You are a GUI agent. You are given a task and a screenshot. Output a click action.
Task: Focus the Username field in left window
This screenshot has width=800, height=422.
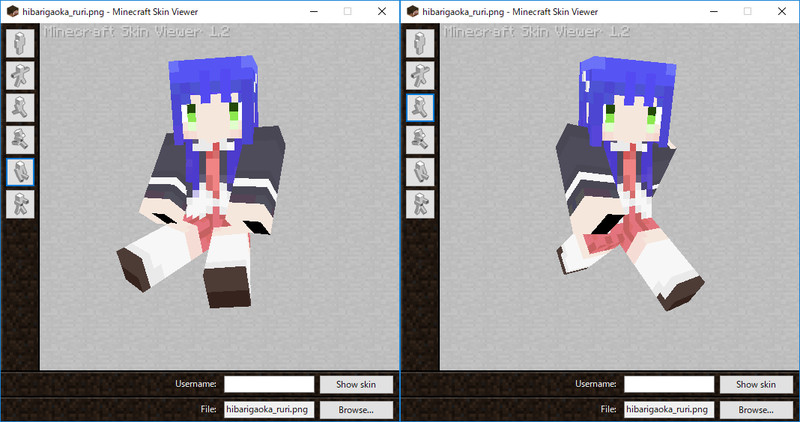[x=268, y=384]
